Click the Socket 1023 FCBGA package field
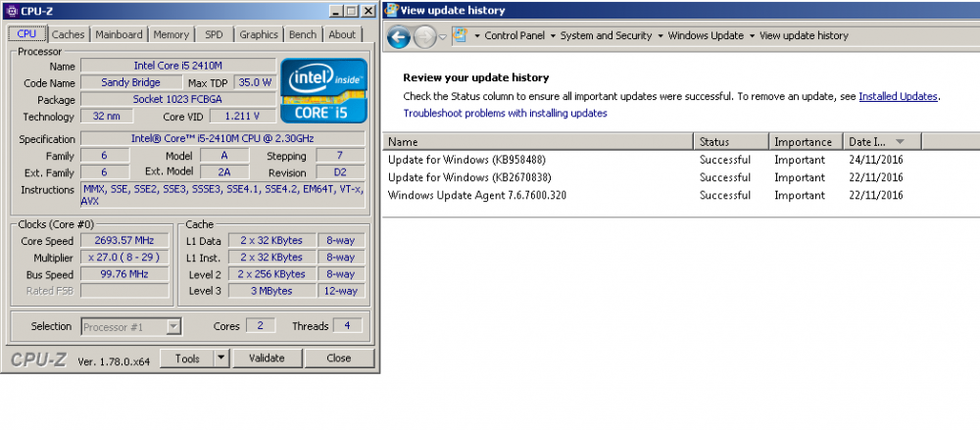 (x=178, y=99)
